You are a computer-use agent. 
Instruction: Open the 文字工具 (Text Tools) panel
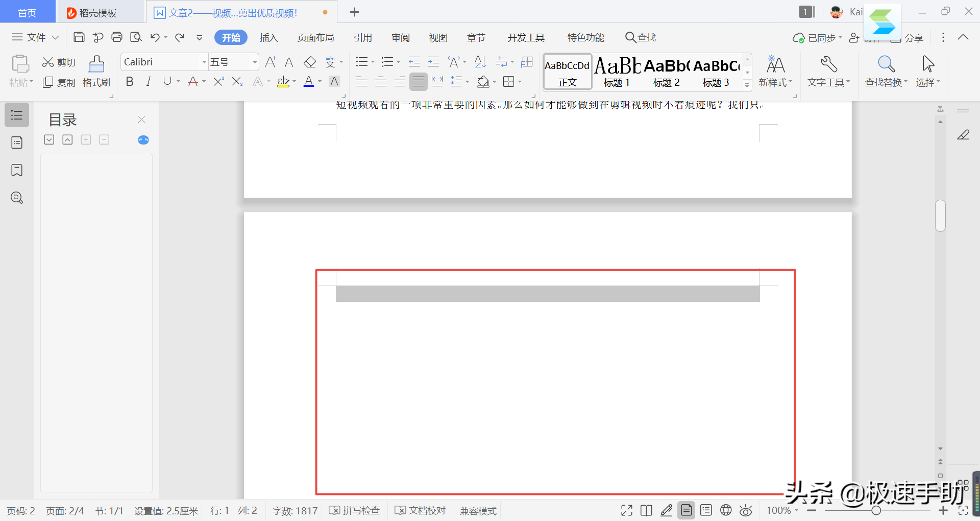coord(828,72)
